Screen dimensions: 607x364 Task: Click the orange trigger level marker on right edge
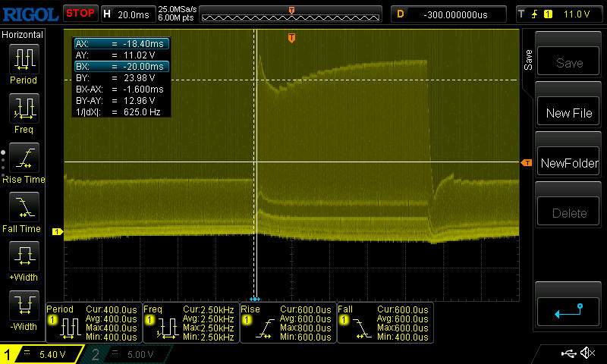pyautogui.click(x=526, y=163)
